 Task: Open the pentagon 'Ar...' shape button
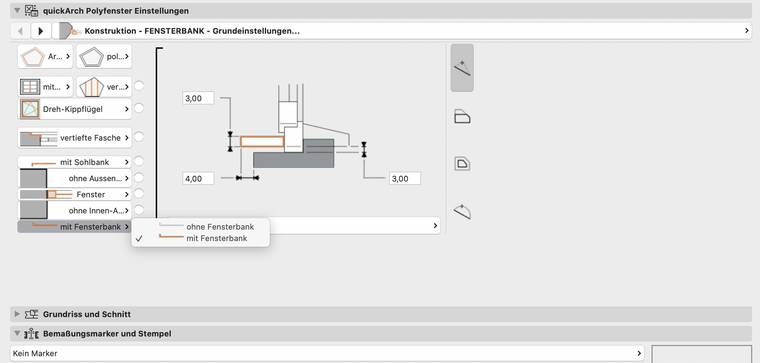click(45, 57)
